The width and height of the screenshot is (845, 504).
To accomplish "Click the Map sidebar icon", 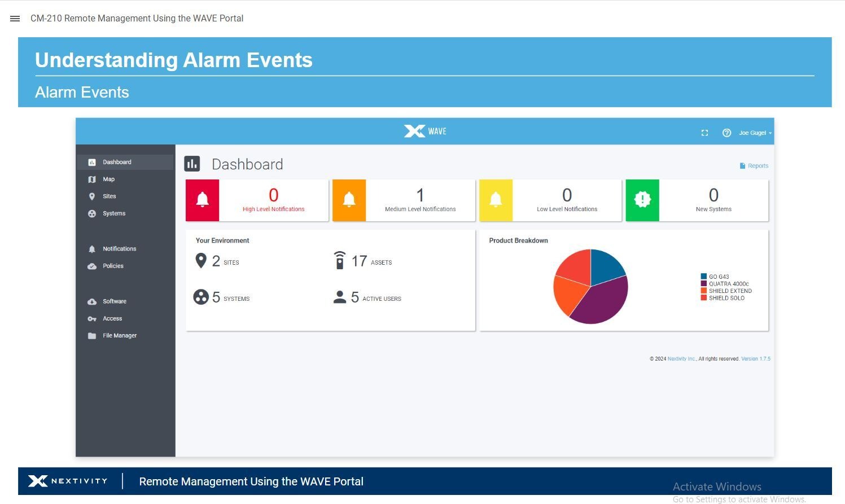I will click(92, 179).
